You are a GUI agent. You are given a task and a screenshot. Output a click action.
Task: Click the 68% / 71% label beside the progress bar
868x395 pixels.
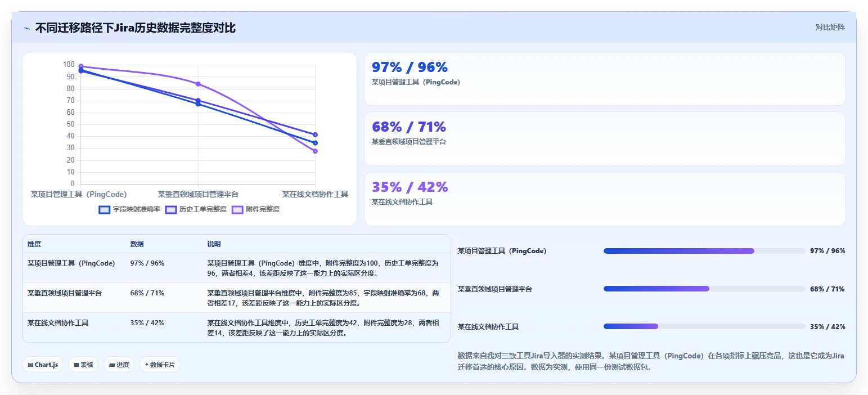point(827,289)
